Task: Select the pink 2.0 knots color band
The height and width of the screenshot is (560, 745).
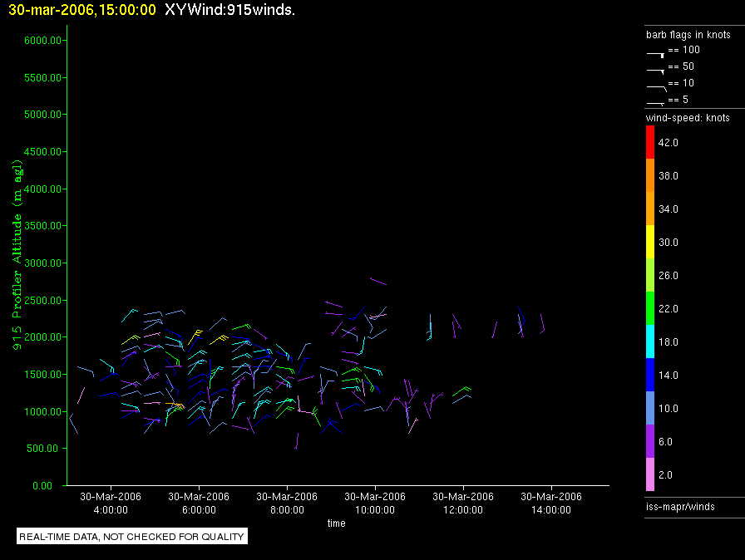Action: [x=650, y=474]
